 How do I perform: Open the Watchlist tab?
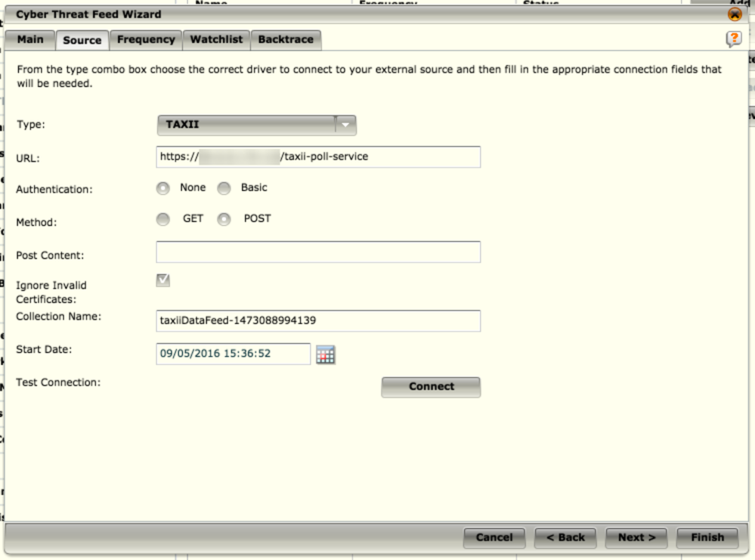pyautogui.click(x=216, y=39)
